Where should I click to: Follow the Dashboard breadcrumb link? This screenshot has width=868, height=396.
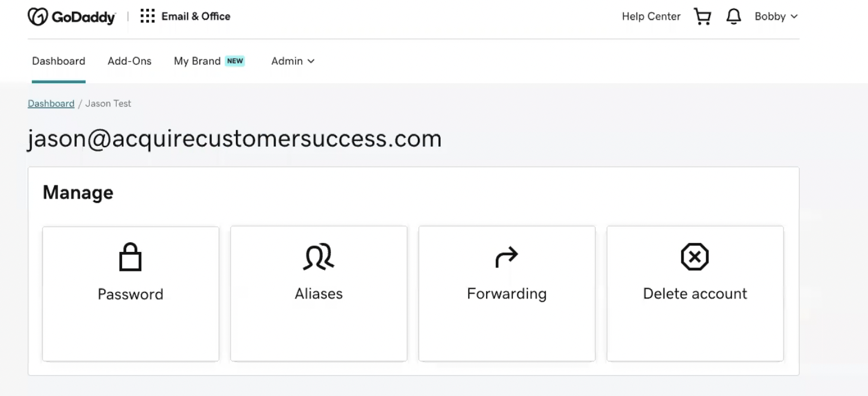pos(51,103)
